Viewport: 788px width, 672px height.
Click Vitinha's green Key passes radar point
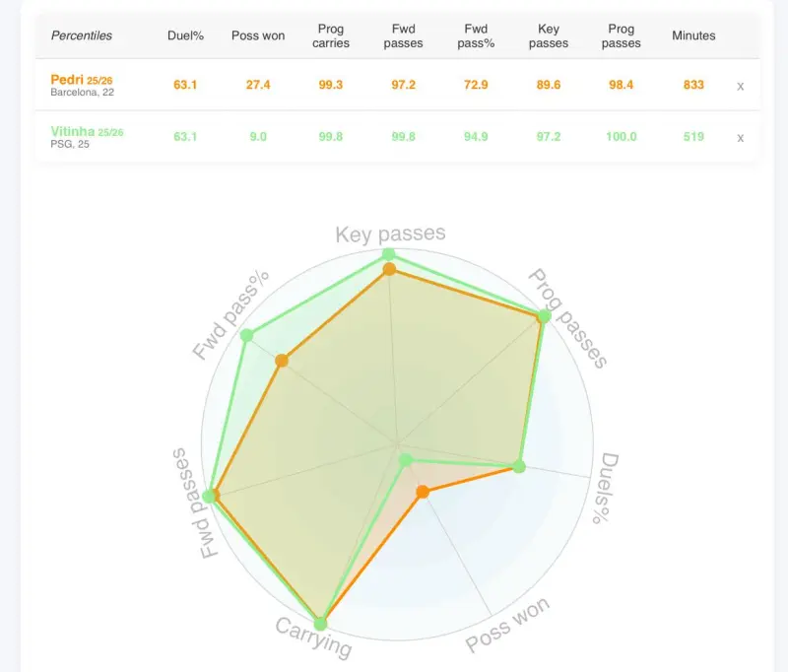click(x=388, y=254)
